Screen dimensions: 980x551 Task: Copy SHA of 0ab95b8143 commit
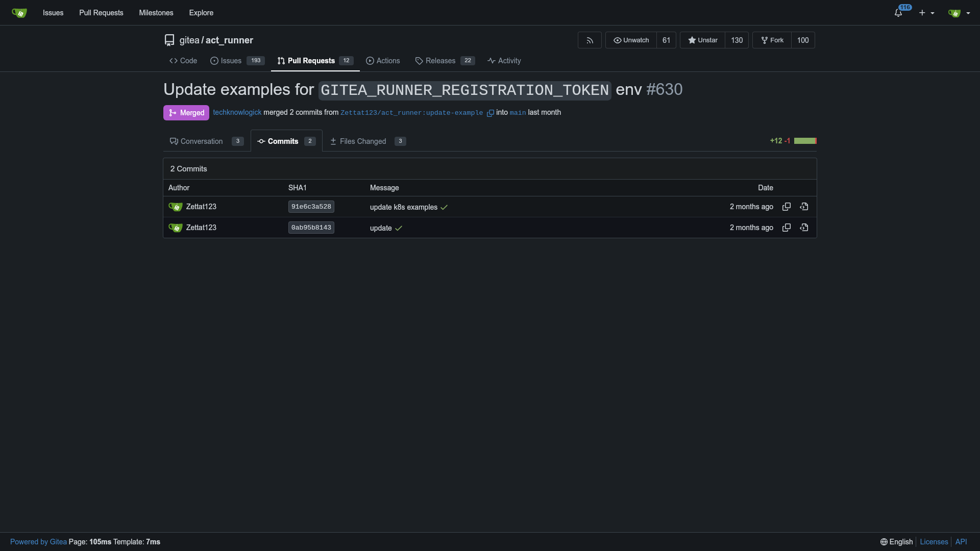[x=787, y=228]
